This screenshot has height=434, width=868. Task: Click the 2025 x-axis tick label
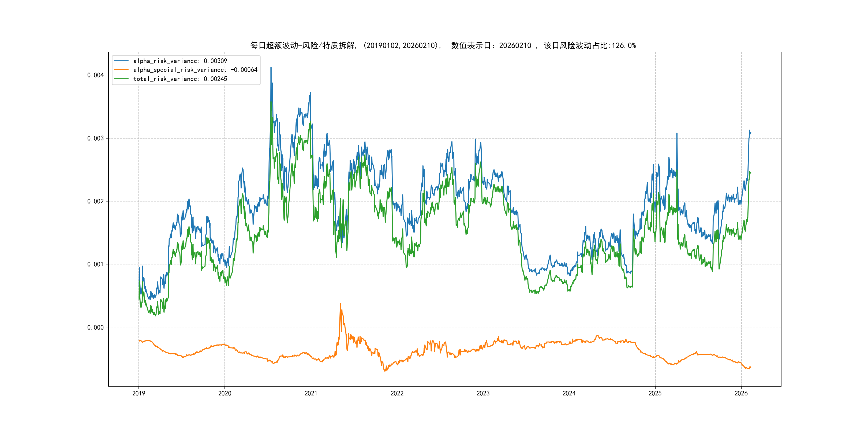[x=655, y=393]
